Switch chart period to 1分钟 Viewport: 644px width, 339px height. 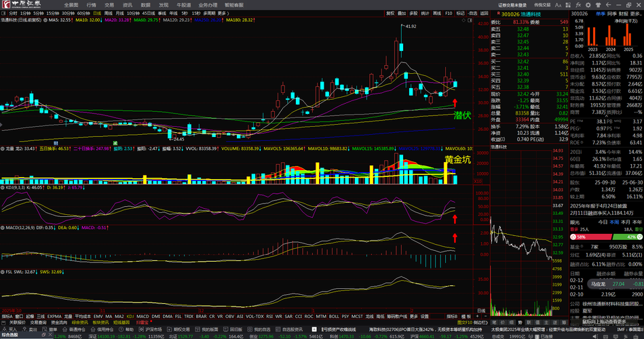click(26, 14)
